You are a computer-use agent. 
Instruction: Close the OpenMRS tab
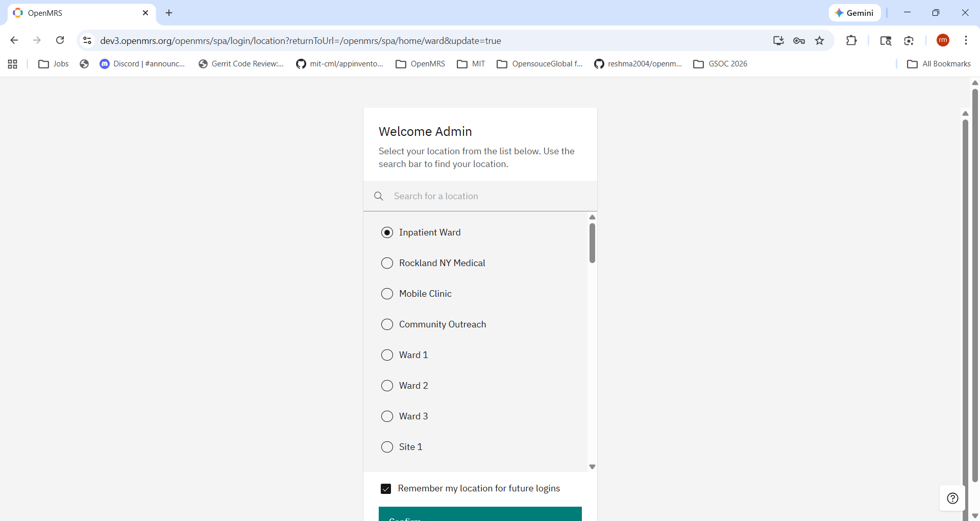coord(145,13)
